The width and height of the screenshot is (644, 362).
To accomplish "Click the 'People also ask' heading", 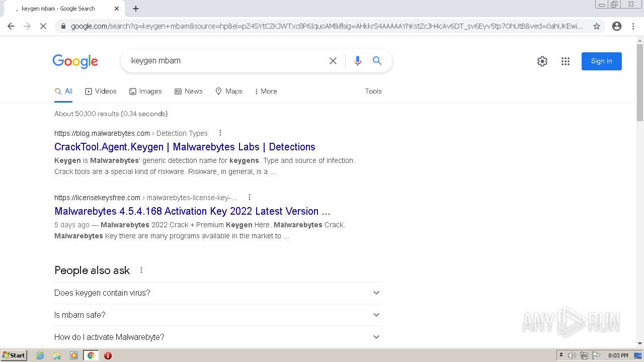I will 92,270.
